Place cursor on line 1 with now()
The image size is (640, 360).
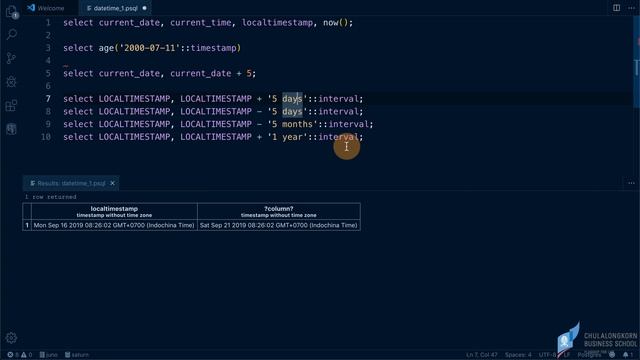[208, 23]
